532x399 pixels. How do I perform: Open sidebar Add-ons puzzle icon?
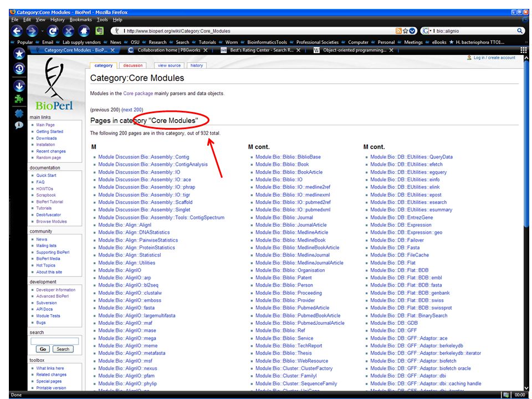tap(19, 99)
